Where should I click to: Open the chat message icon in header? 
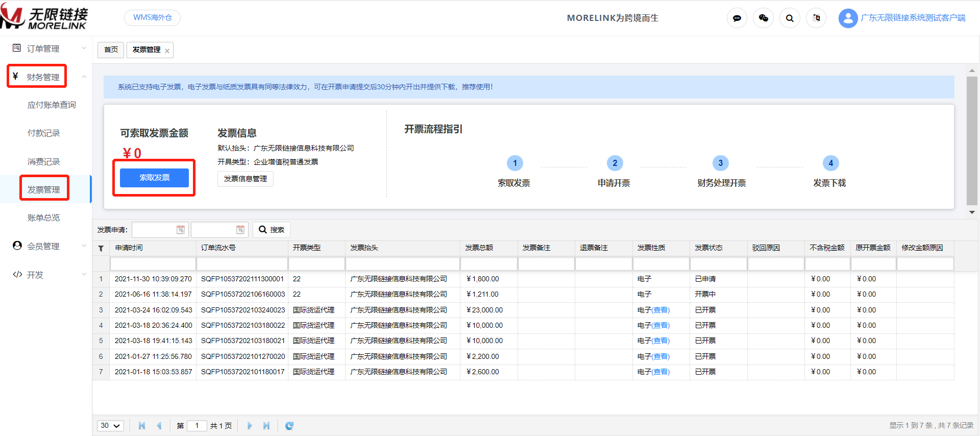[737, 18]
